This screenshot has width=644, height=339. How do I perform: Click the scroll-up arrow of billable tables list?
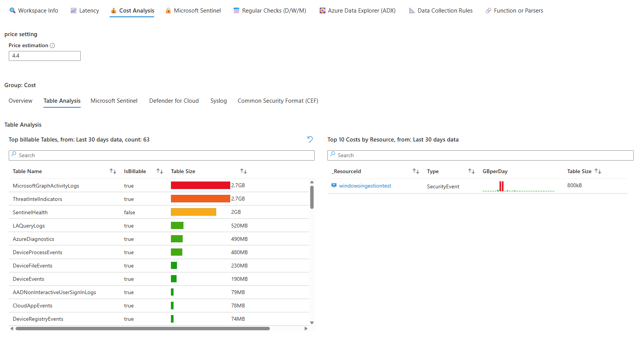click(312, 182)
